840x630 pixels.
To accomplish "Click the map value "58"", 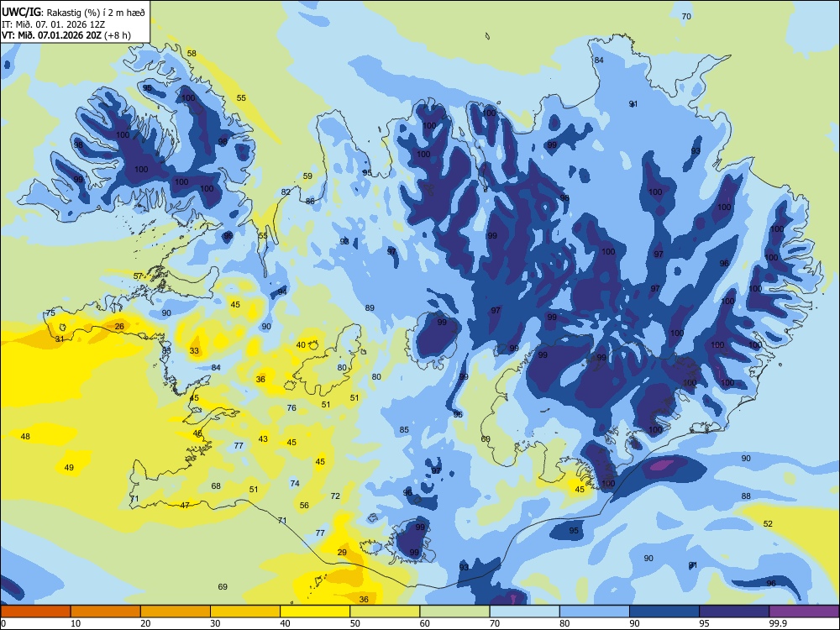I will 192,54.
